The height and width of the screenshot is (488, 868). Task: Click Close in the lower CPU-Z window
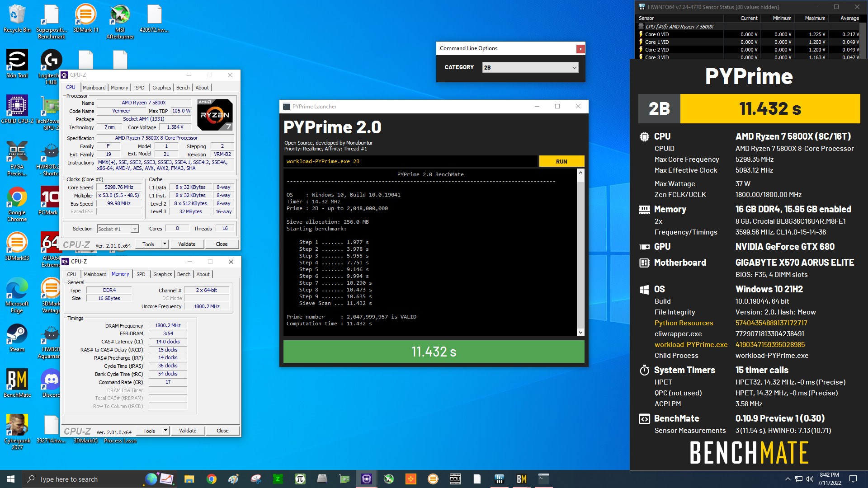(222, 431)
